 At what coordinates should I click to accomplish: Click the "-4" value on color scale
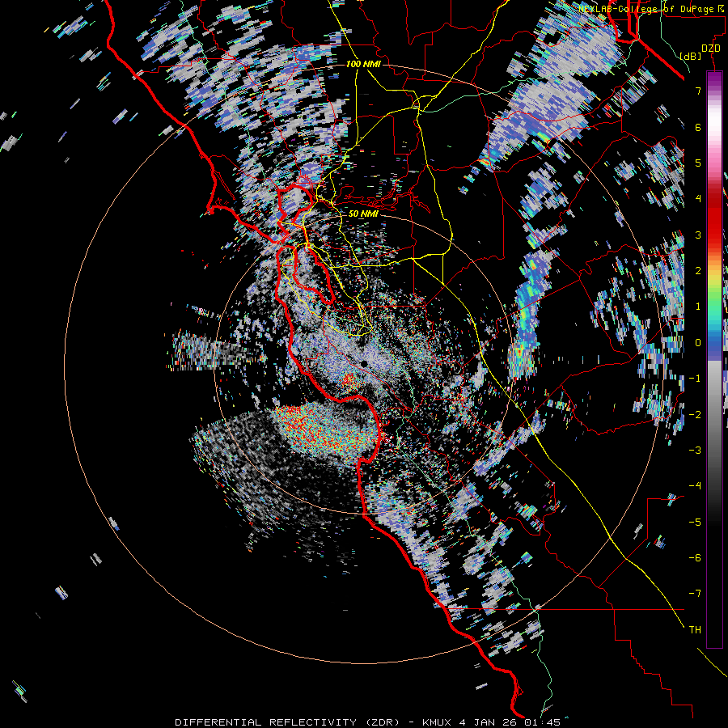point(695,486)
